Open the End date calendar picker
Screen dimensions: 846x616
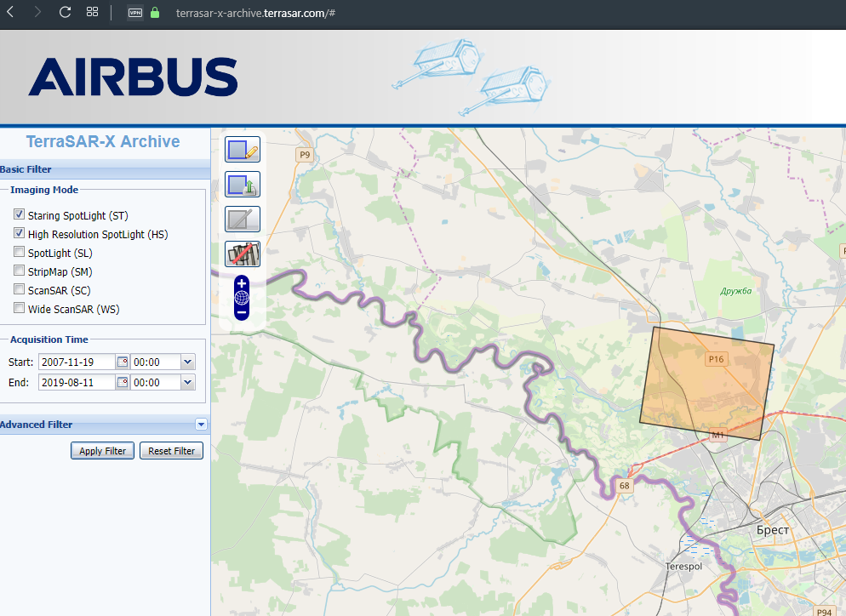123,382
